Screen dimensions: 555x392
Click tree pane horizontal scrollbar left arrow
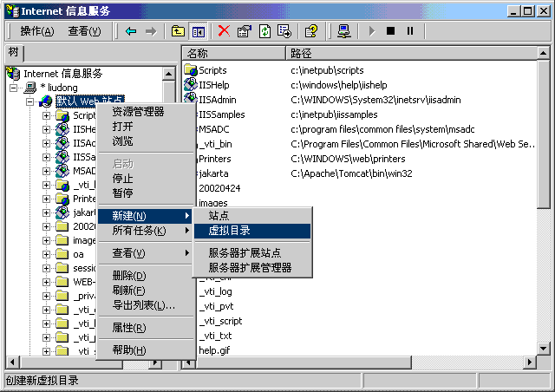pos(13,363)
